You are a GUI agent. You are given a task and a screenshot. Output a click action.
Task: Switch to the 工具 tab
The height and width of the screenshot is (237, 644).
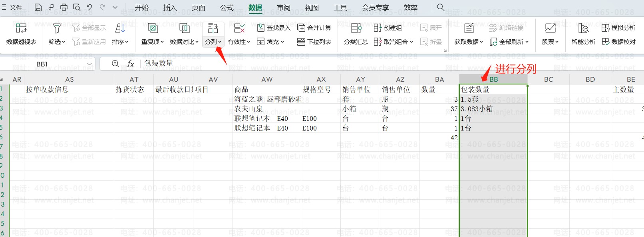coord(340,8)
